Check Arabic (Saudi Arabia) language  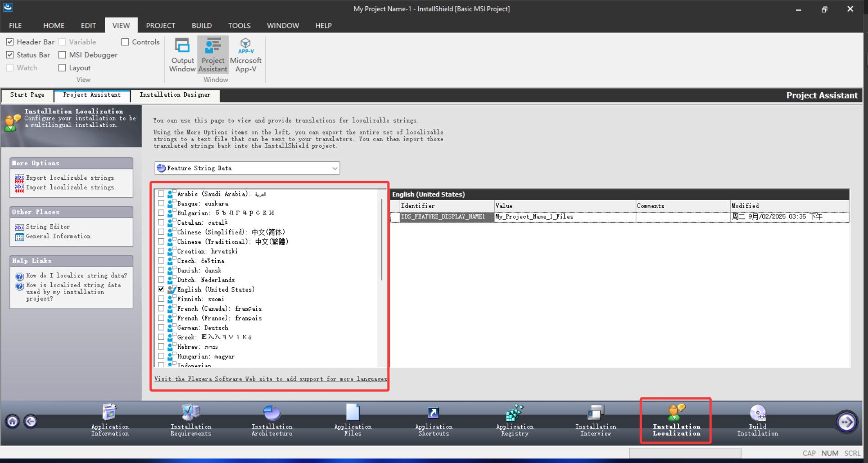(161, 194)
